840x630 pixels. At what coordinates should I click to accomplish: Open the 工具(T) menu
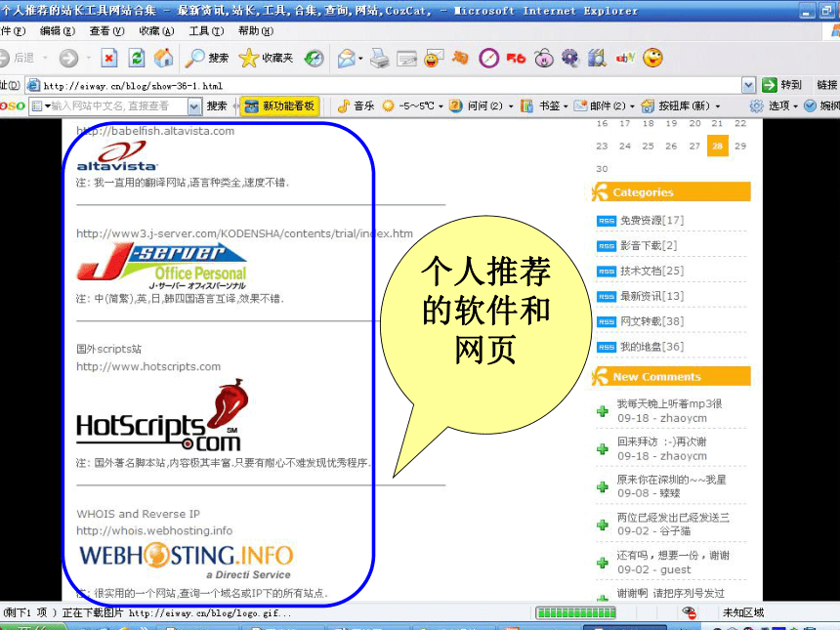click(206, 31)
